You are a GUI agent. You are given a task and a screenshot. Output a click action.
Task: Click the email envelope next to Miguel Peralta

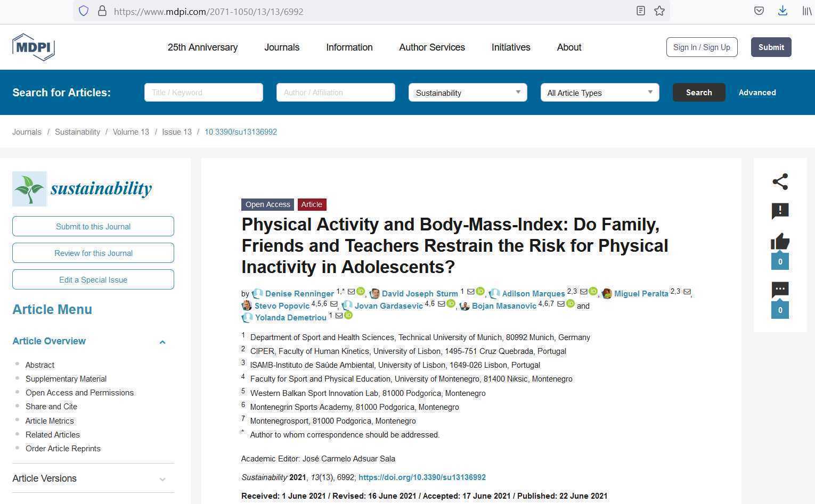click(x=687, y=292)
